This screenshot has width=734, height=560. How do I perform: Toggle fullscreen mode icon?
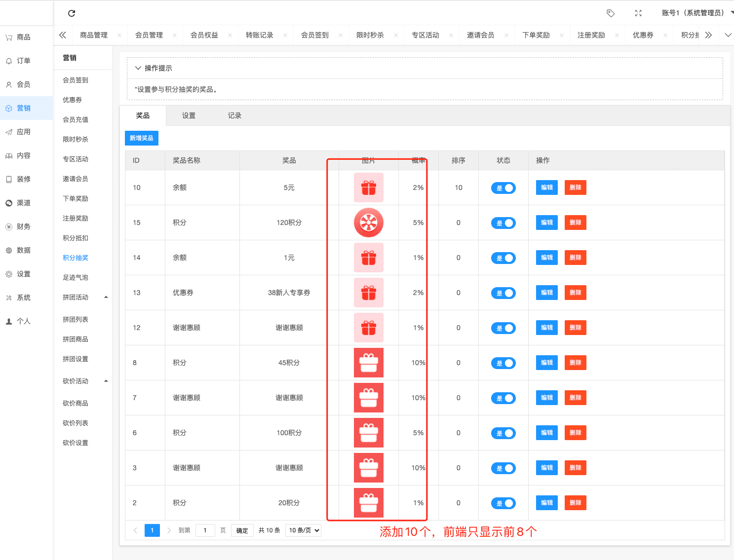(x=638, y=13)
